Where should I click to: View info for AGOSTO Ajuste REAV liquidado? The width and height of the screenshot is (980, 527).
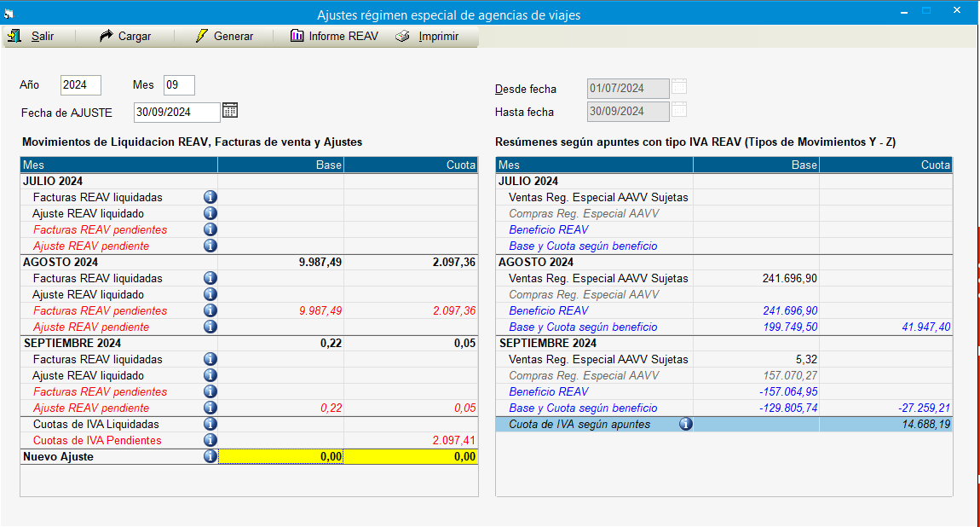pos(210,294)
